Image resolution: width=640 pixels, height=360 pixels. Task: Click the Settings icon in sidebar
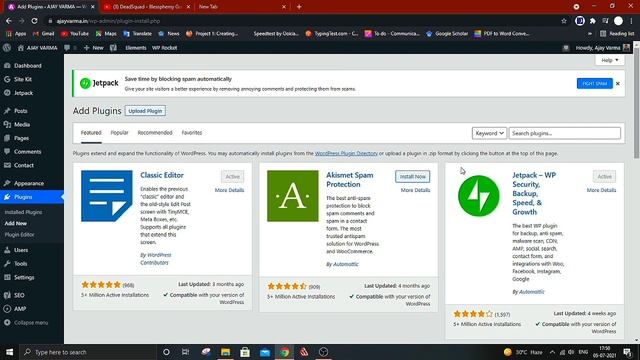click(x=7, y=277)
